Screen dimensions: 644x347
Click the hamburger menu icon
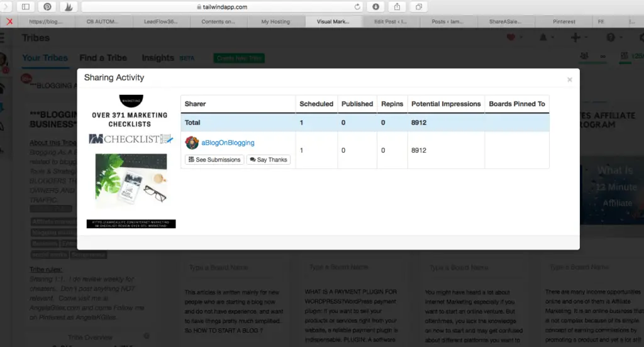point(2,38)
